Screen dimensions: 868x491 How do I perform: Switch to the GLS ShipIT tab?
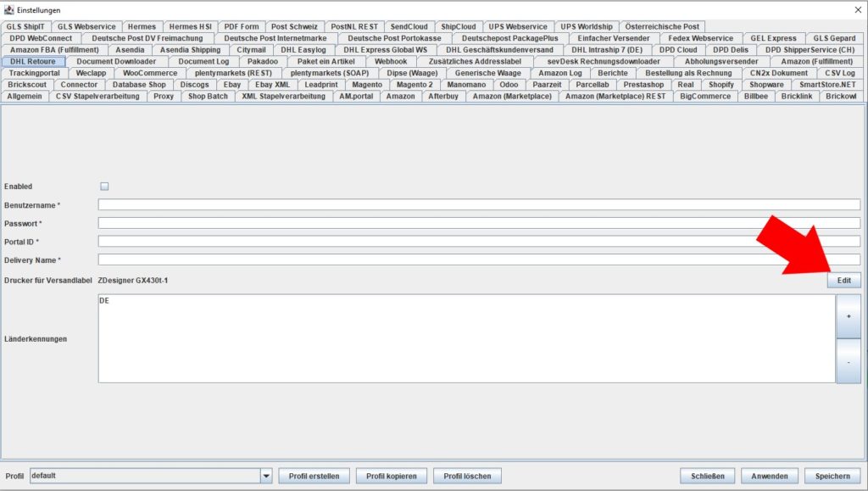(x=25, y=26)
